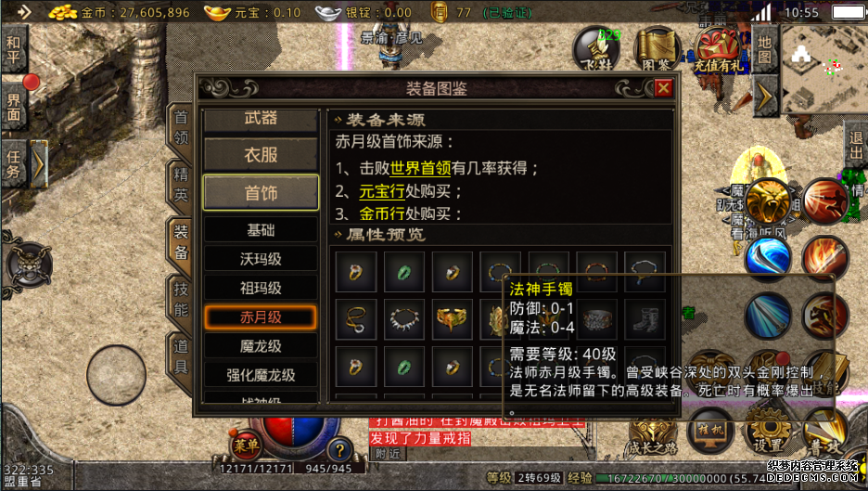Open the 菜单 round menu button

[x=247, y=445]
